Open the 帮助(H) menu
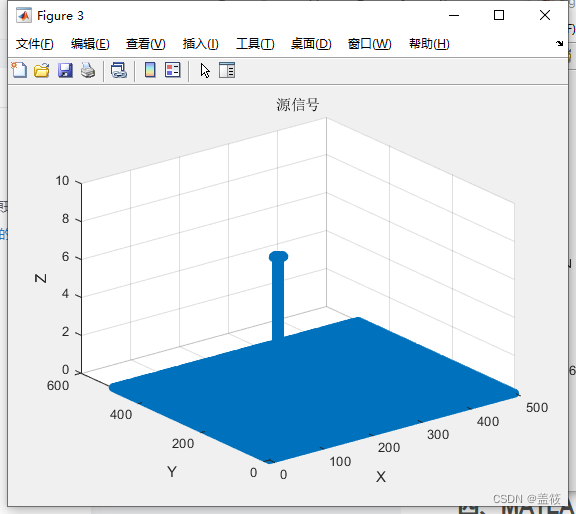This screenshot has width=576, height=514. [429, 44]
